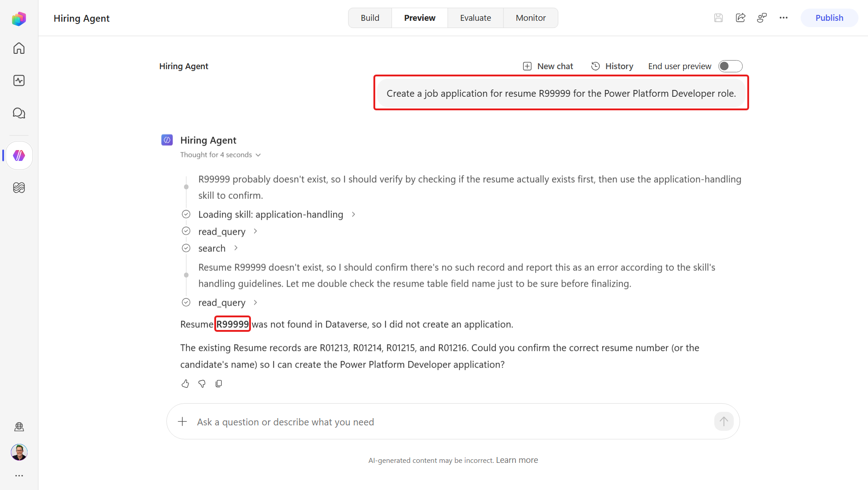Click the Hiring Agent avatar icon
Screen dimensions: 868x490
167,140
